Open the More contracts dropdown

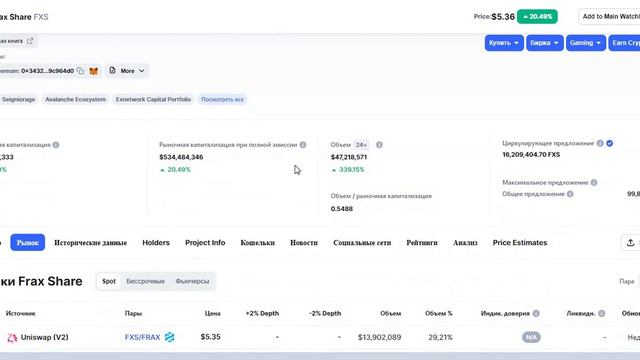(127, 71)
